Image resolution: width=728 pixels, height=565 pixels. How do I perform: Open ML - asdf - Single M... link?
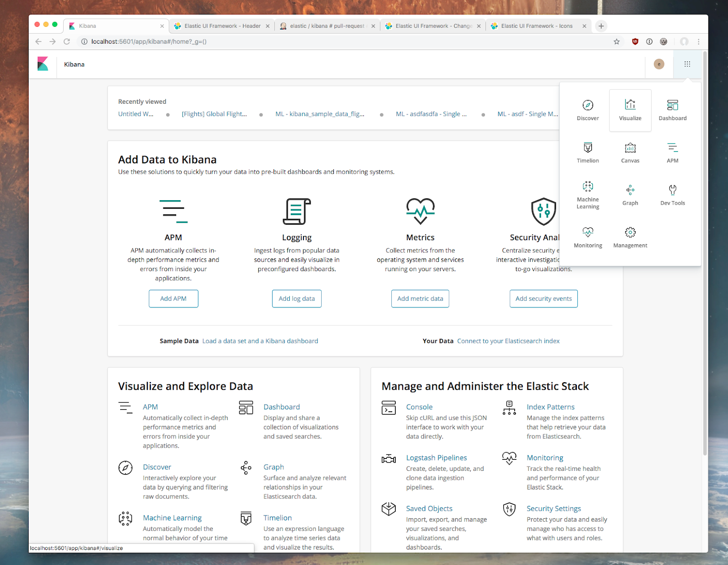coord(528,114)
